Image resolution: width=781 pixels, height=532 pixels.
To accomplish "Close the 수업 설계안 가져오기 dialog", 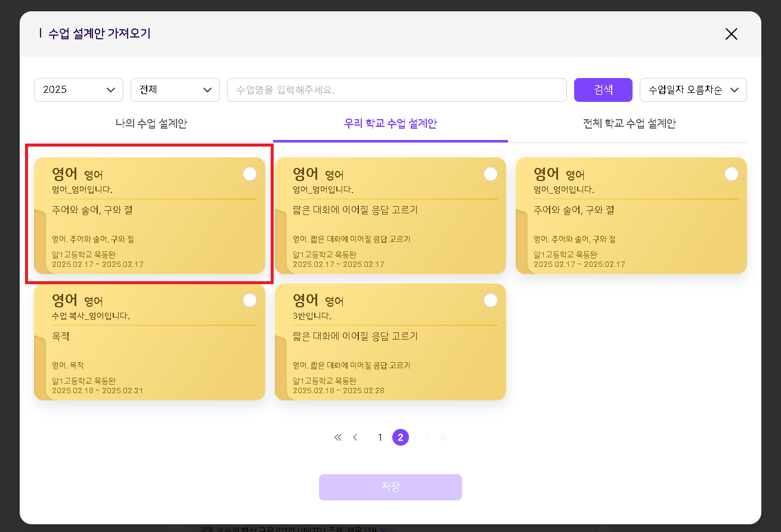I will (731, 34).
